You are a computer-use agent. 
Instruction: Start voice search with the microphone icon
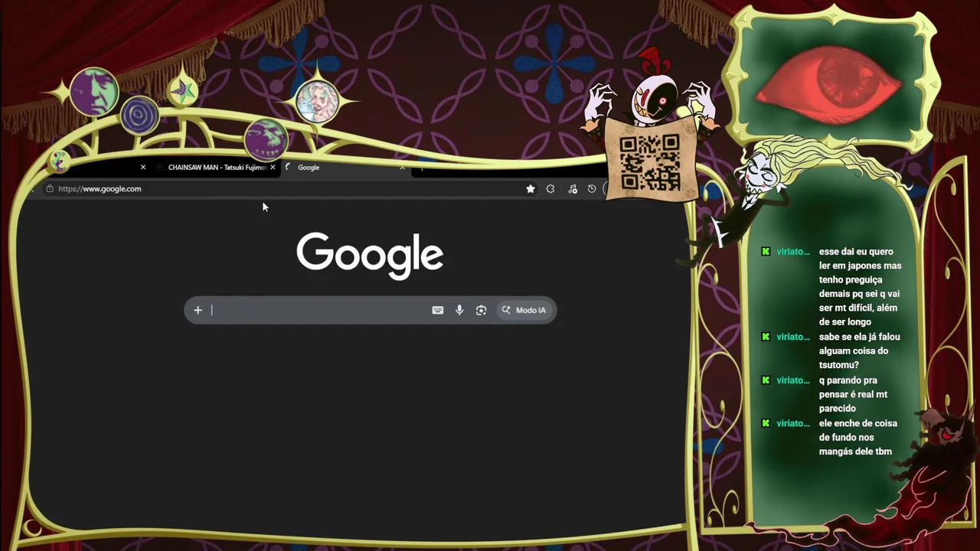(x=459, y=310)
